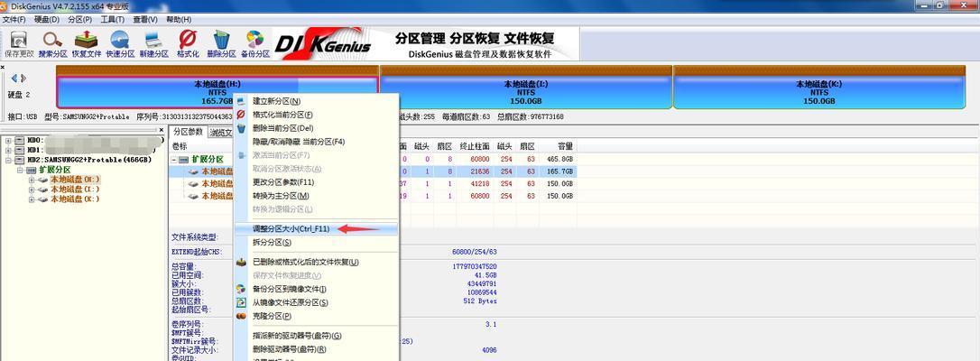Viewport: 980px width, 361px height.
Task: Click the 165.7GB capacity cell in table
Action: tap(560, 171)
